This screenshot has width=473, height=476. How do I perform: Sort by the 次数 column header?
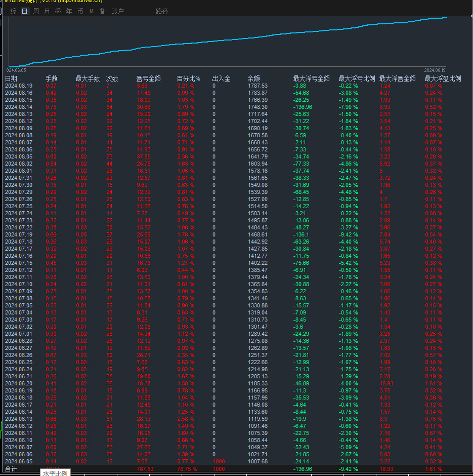coord(112,78)
